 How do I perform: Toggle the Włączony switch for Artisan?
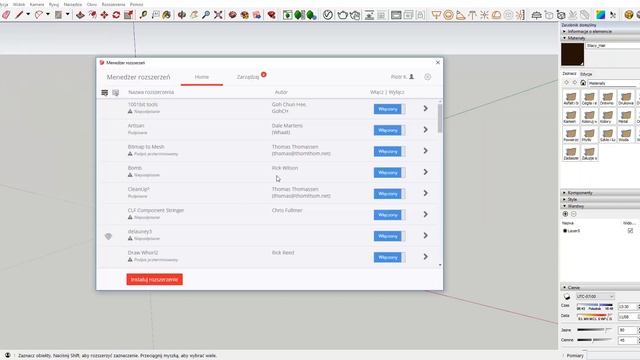click(x=389, y=130)
